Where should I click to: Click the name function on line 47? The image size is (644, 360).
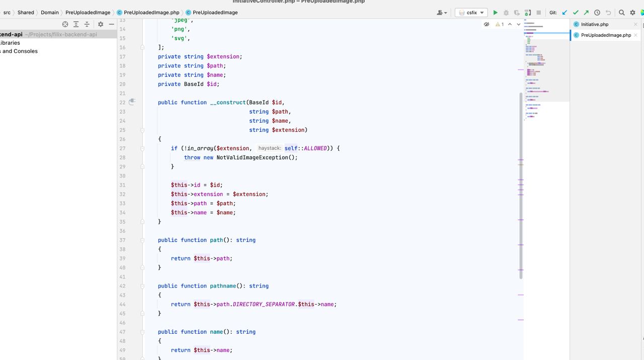pyautogui.click(x=216, y=332)
